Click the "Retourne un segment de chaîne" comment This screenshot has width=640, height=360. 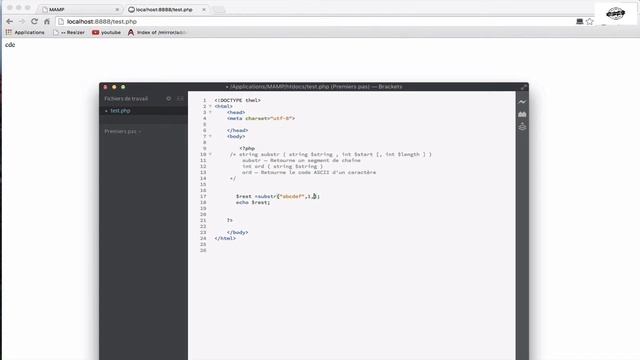(301, 160)
